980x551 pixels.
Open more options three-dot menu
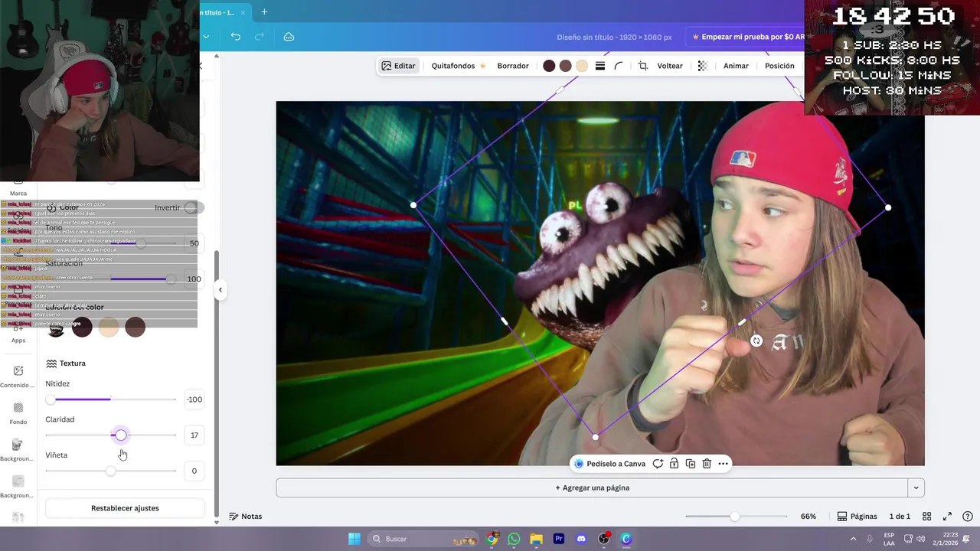723,464
